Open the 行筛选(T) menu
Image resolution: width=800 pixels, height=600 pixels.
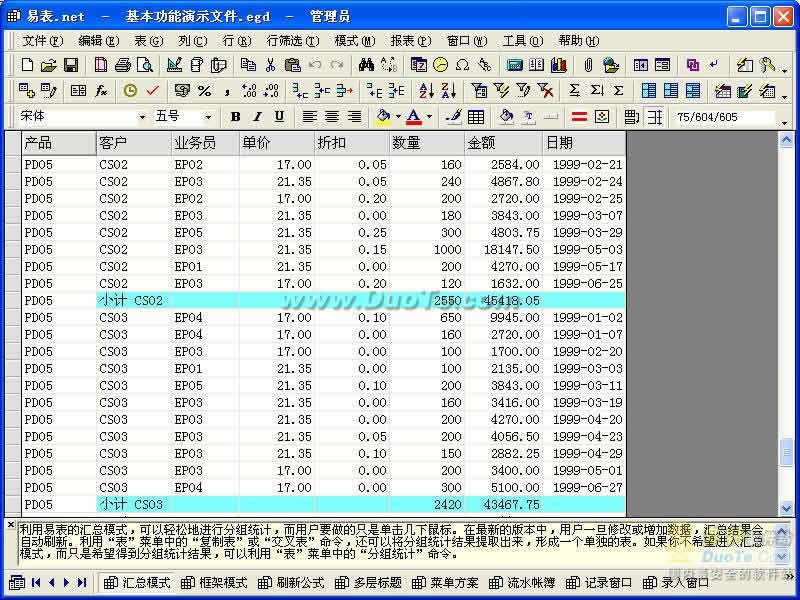(x=293, y=41)
